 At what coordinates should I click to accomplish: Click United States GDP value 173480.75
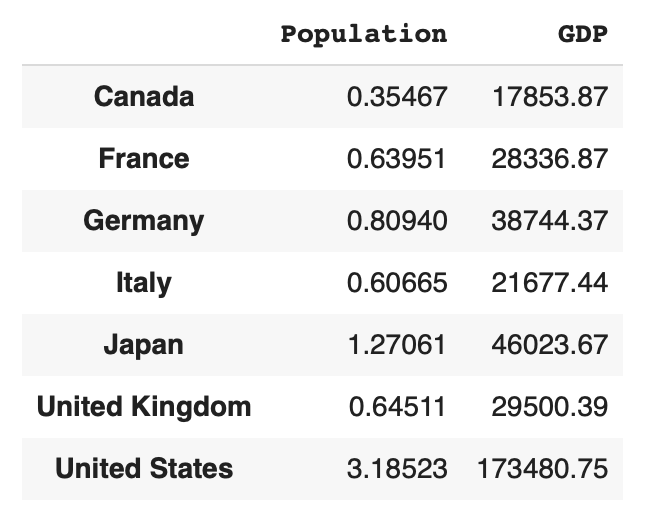[543, 469]
